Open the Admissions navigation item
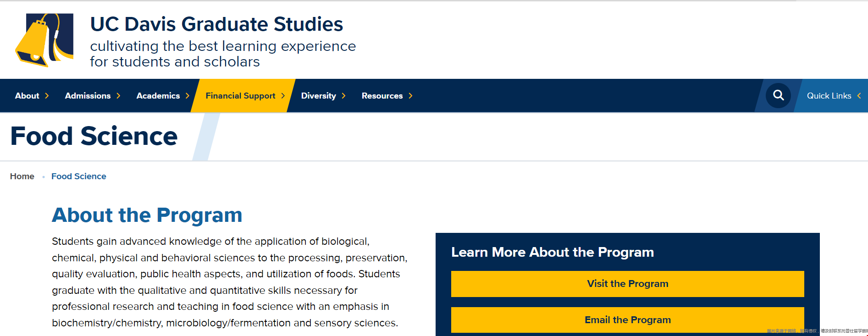868x336 pixels. coord(88,96)
